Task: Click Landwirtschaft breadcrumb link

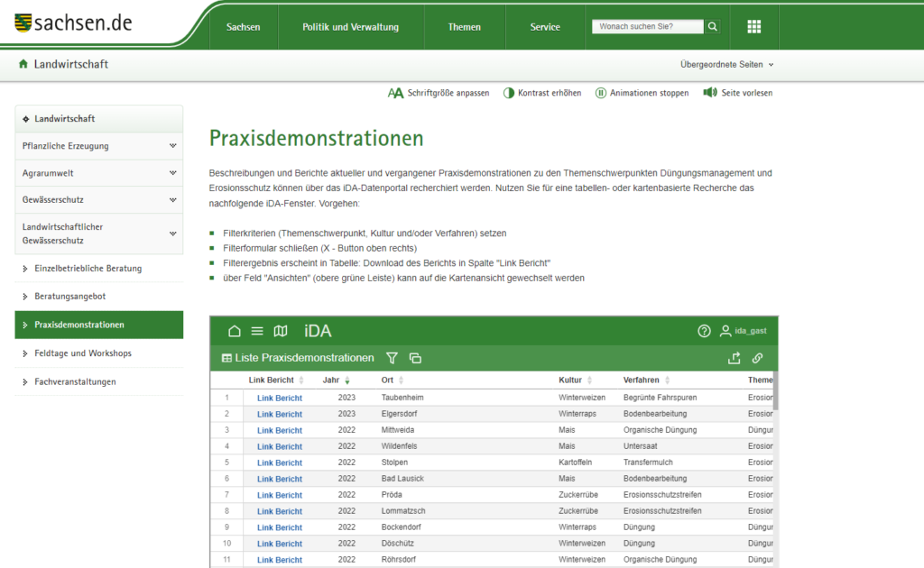Action: (x=70, y=64)
